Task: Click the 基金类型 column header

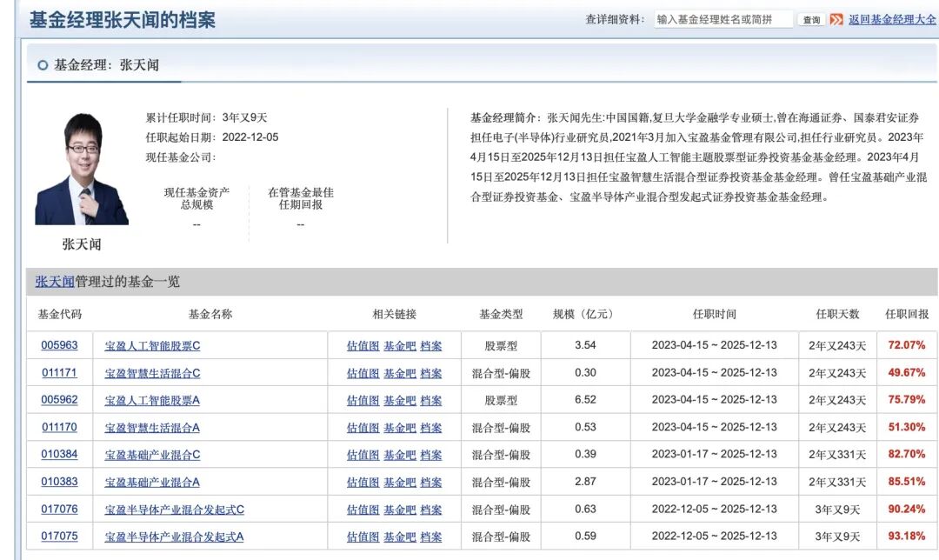Action: click(x=501, y=314)
